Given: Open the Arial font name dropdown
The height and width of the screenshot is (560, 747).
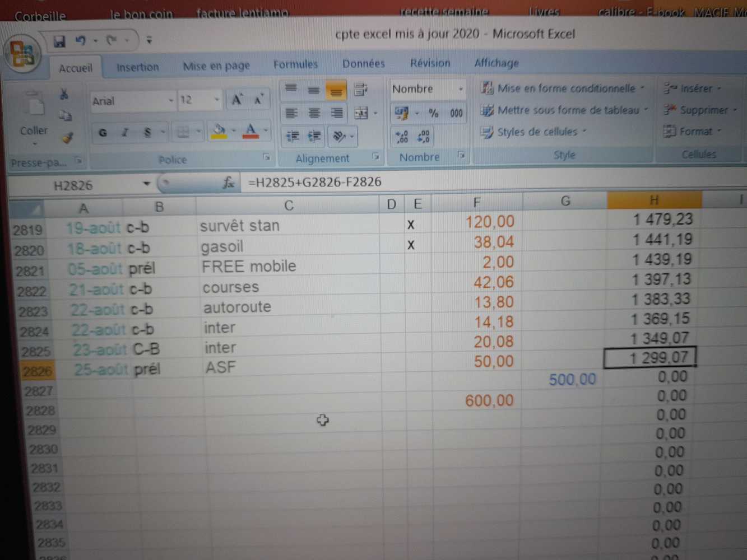Looking at the screenshot, I should tap(170, 101).
